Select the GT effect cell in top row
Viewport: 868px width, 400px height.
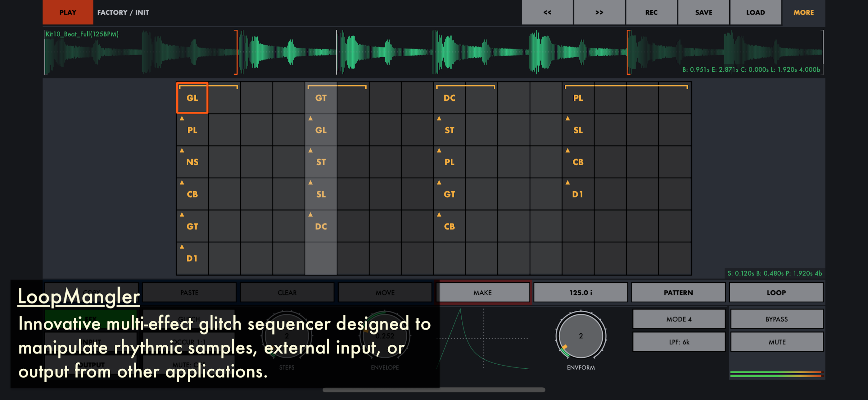click(x=321, y=98)
